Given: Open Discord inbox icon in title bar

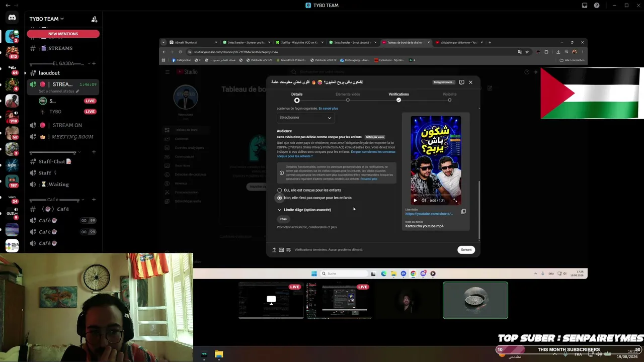Looking at the screenshot, I should pos(584,6).
